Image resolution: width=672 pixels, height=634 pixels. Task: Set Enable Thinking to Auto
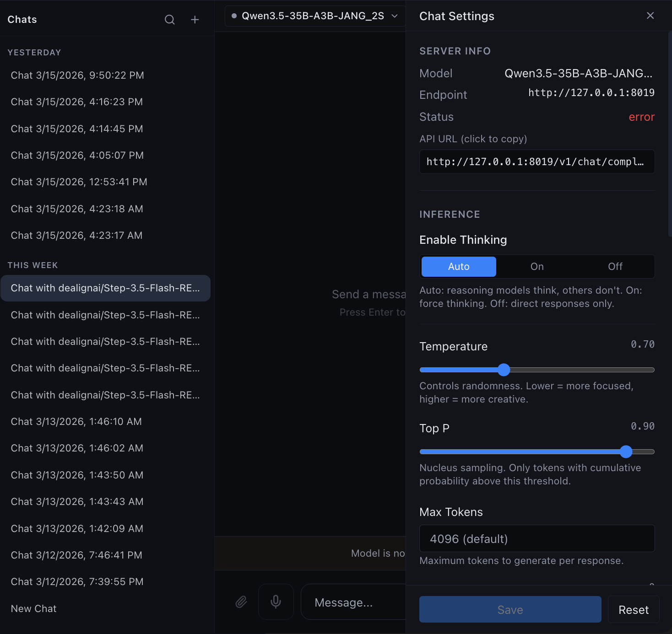(459, 267)
